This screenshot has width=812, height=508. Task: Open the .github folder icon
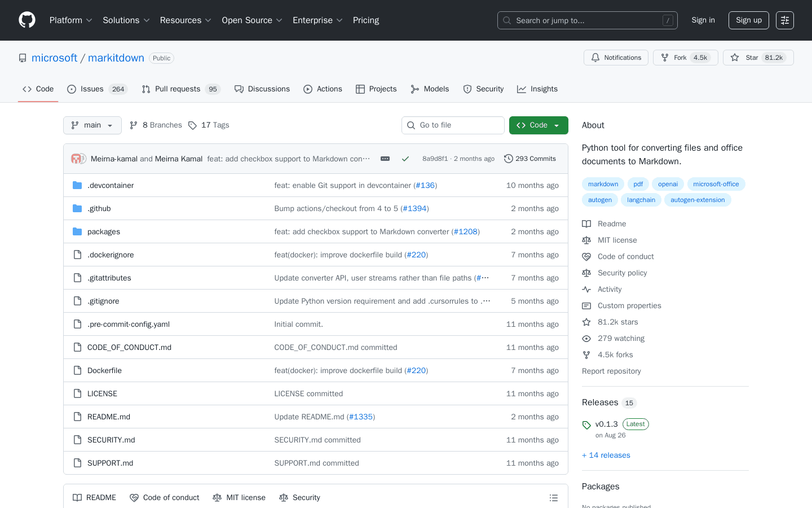click(77, 208)
